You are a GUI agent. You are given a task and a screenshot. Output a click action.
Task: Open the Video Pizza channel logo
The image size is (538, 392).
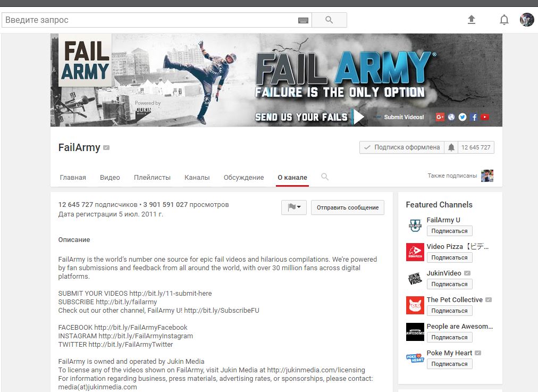click(415, 252)
